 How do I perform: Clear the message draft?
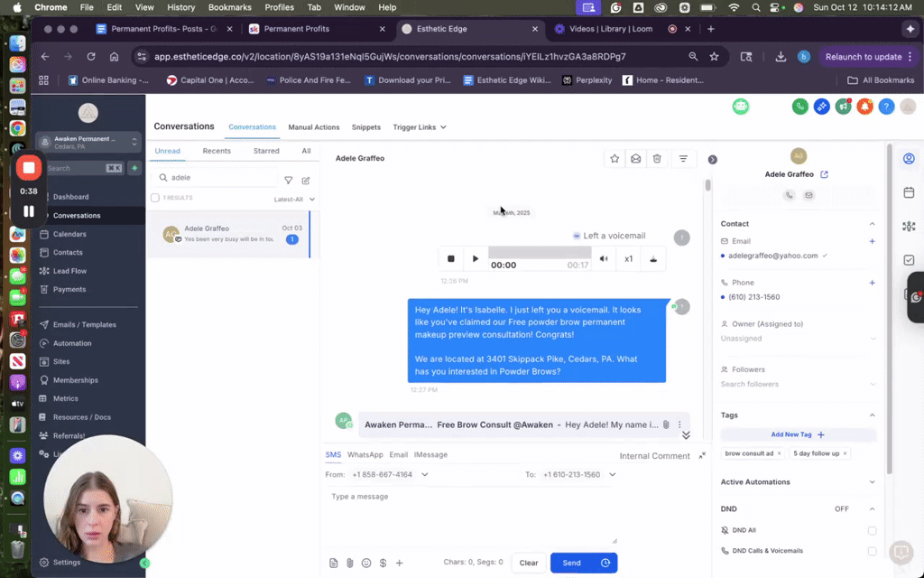tap(529, 563)
